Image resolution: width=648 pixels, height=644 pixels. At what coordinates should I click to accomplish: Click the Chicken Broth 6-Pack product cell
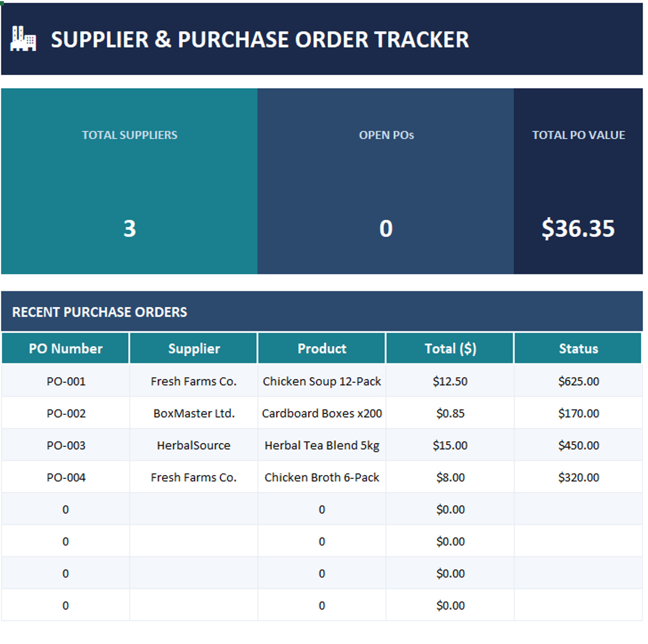[322, 478]
